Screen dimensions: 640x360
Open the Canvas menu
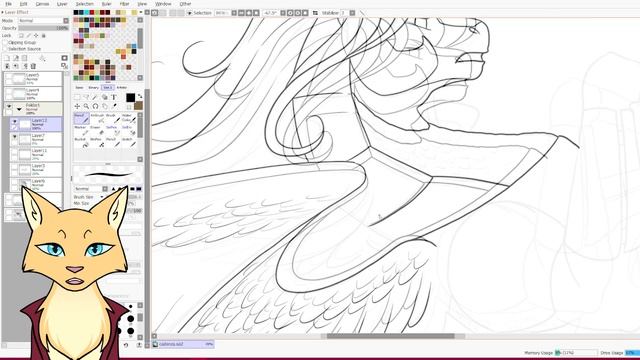(42, 4)
